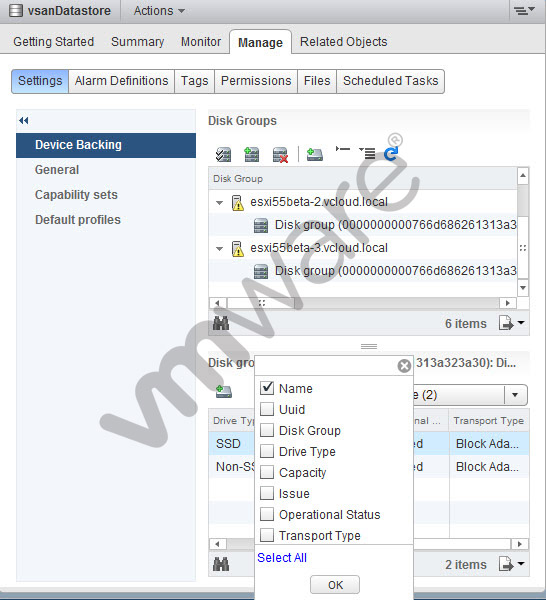
Task: Click the Disk Groups horizontal scrollbar thumb
Action: coord(261,303)
